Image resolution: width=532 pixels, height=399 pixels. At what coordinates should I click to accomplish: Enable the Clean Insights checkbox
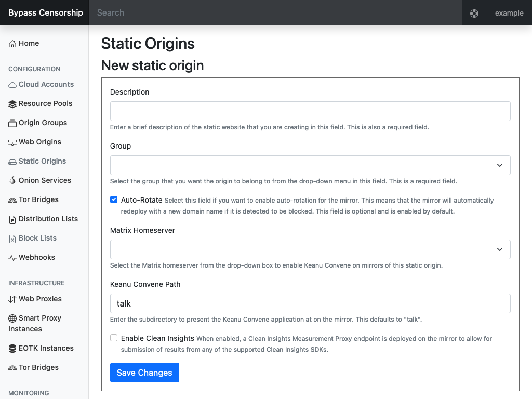coord(114,338)
